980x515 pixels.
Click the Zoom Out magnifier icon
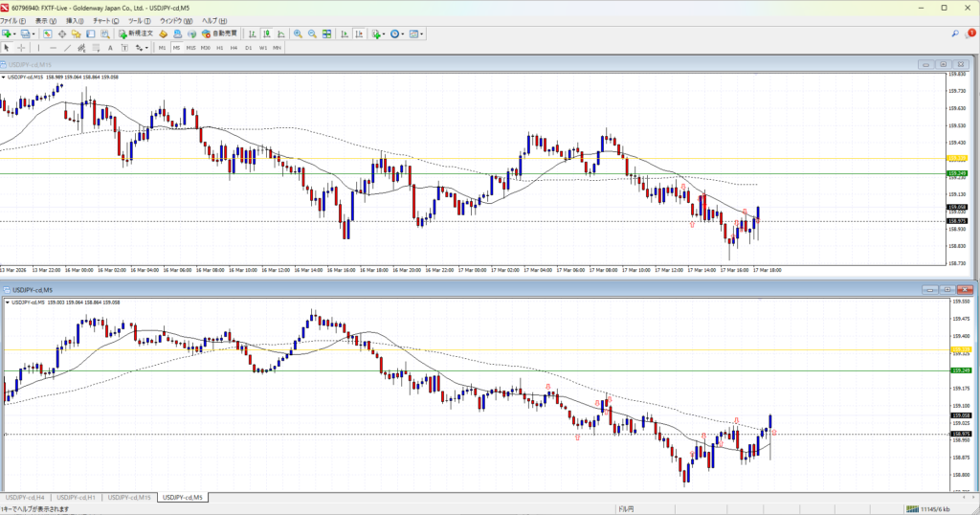click(312, 34)
